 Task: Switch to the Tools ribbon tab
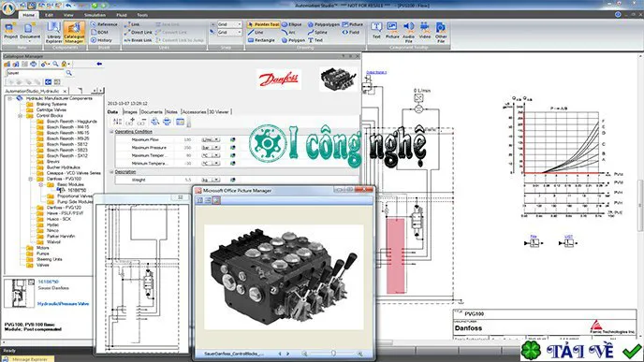point(142,15)
